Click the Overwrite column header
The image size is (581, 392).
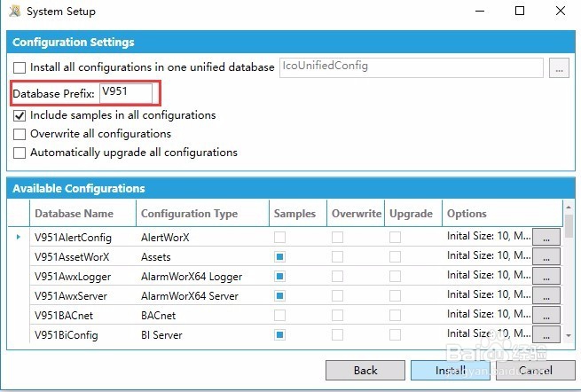click(356, 214)
